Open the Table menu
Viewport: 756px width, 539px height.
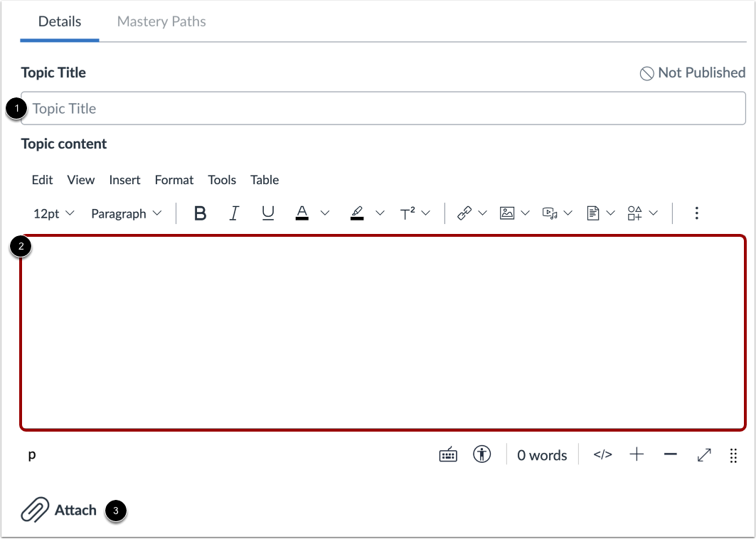pyautogui.click(x=265, y=180)
